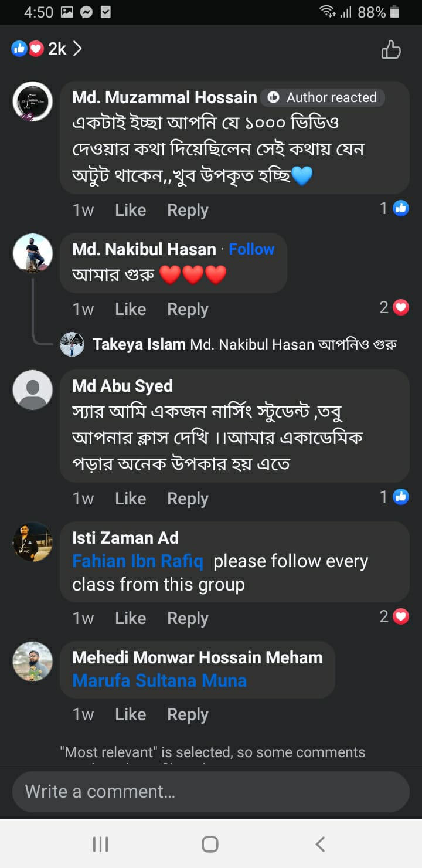This screenshot has height=868, width=422.
Task: Open Md. Muzammal Hossain's profile picture
Action: click(x=33, y=101)
